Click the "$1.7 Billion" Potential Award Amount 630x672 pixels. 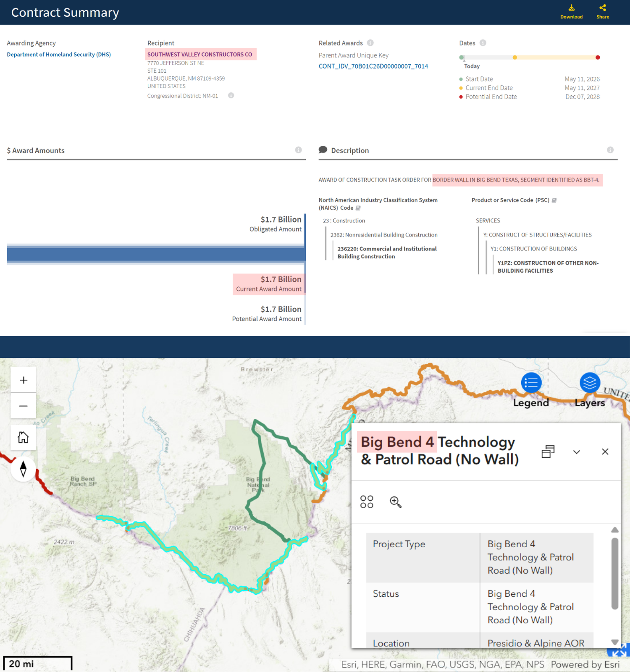click(281, 309)
